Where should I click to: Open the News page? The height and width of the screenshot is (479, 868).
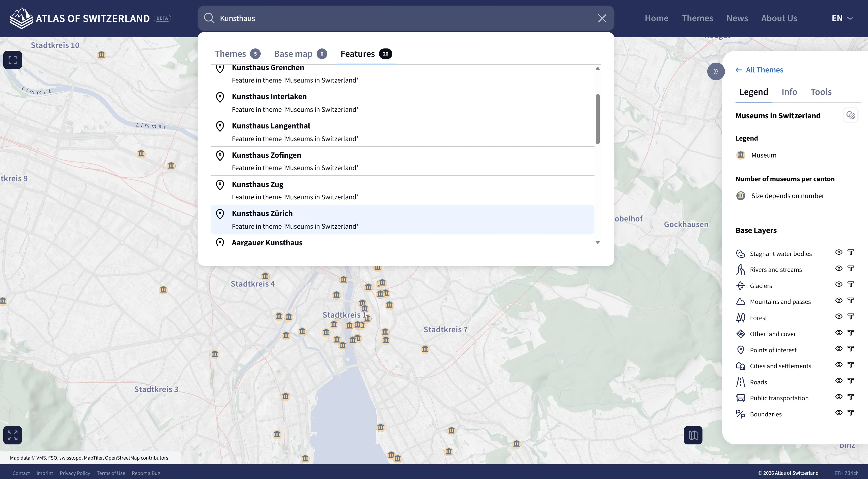pos(737,18)
